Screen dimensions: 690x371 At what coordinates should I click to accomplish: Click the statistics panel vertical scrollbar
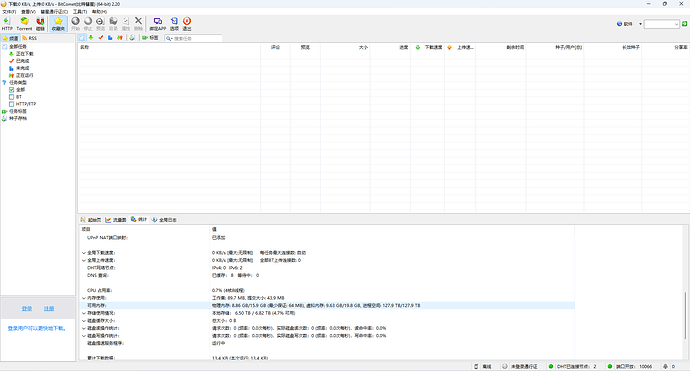pos(686,315)
